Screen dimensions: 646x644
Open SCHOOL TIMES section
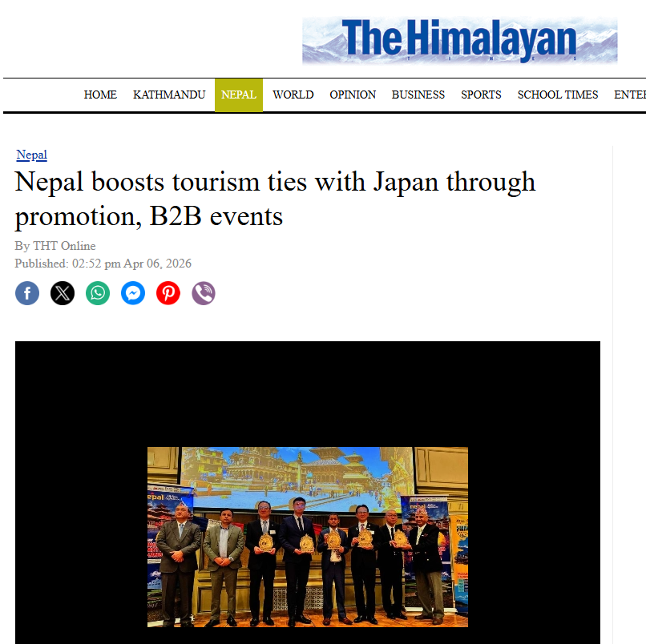point(558,95)
